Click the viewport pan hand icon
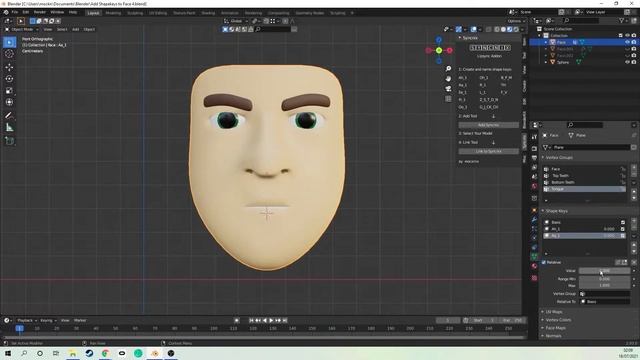The height and width of the screenshot is (360, 640). pos(448,78)
